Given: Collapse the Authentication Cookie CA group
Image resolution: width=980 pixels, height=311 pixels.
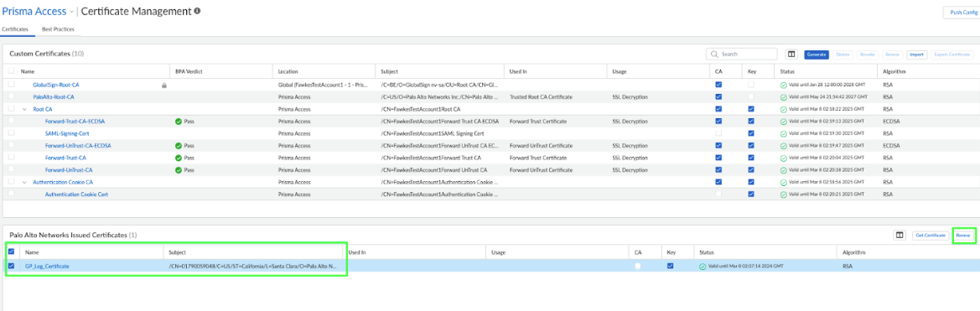Looking at the screenshot, I should (24, 182).
